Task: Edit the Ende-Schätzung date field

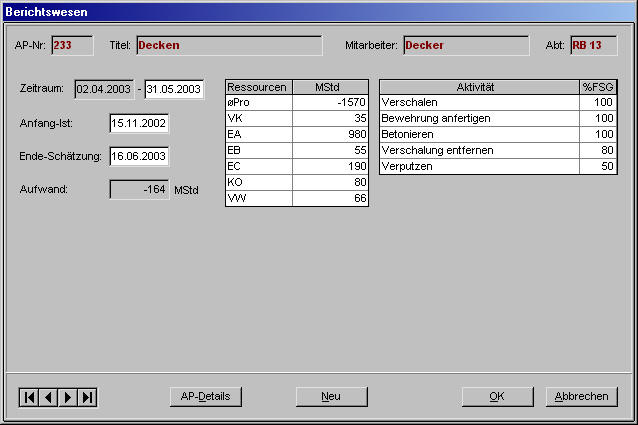Action: pyautogui.click(x=139, y=156)
